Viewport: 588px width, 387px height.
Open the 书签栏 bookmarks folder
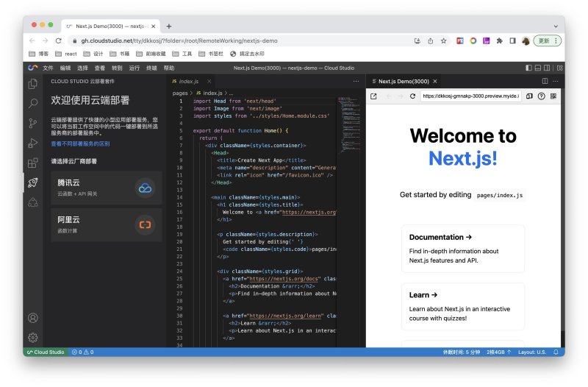coord(211,54)
